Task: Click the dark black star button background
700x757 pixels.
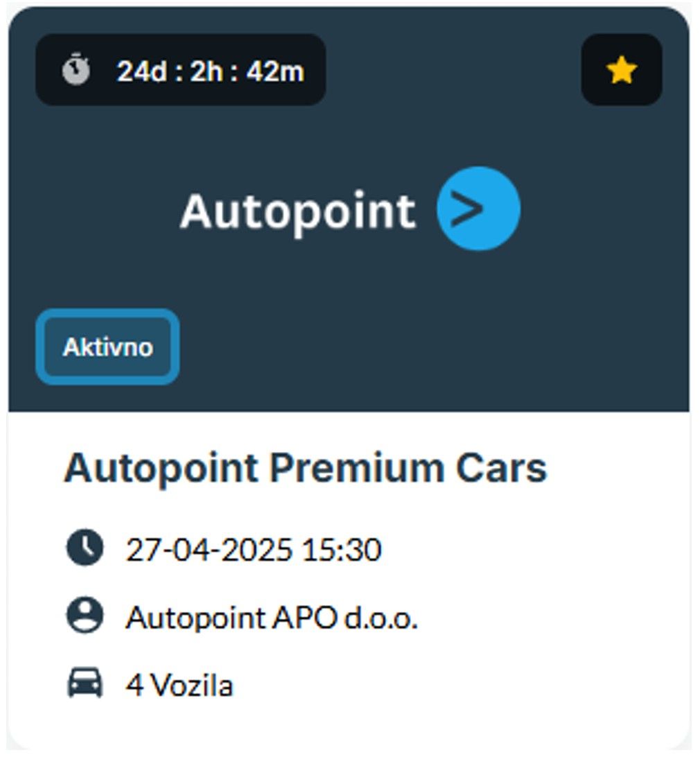Action: click(x=622, y=70)
